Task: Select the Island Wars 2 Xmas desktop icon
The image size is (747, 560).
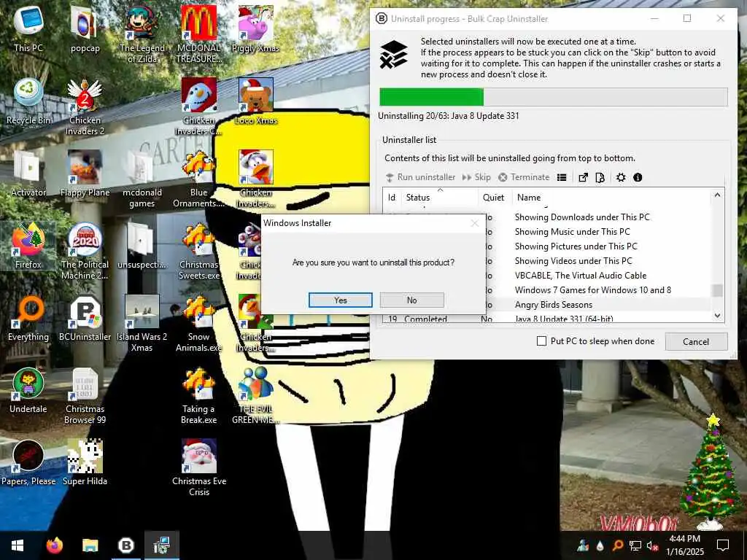Action: pos(142,324)
